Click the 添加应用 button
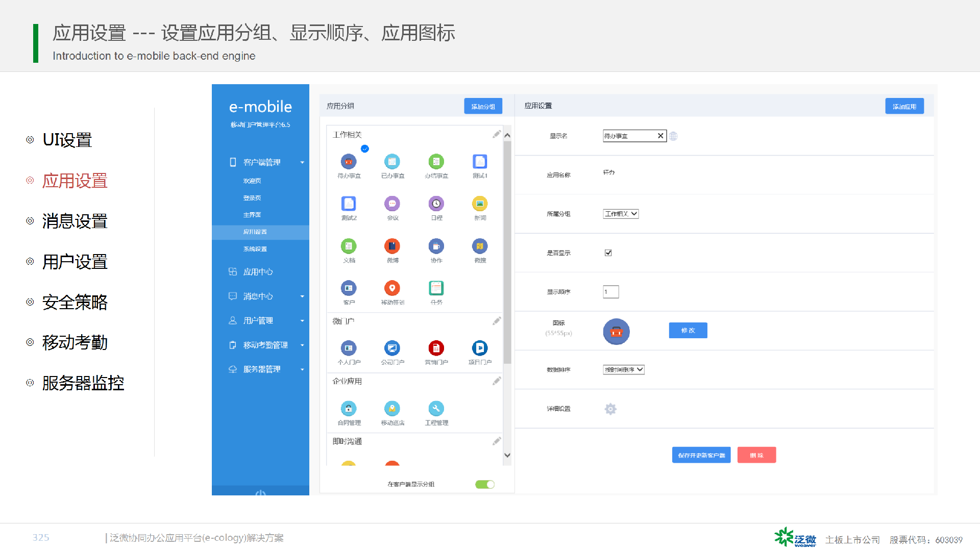Image resolution: width=980 pixels, height=551 pixels. tap(904, 106)
